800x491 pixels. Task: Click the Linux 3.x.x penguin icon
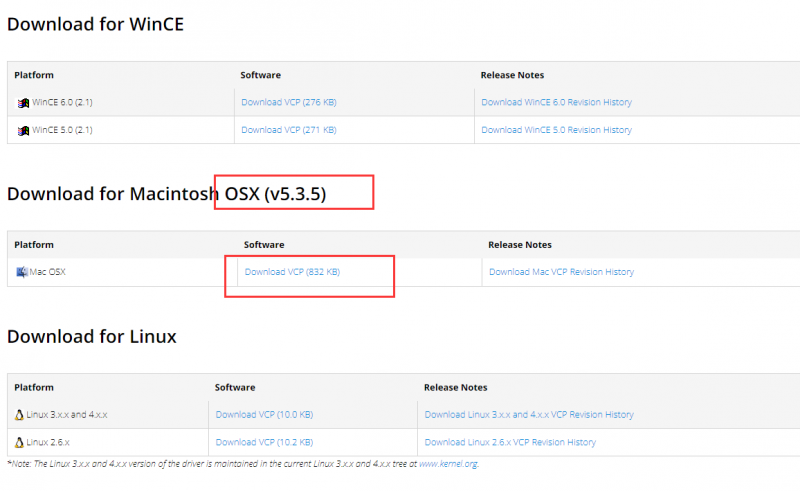[19, 414]
